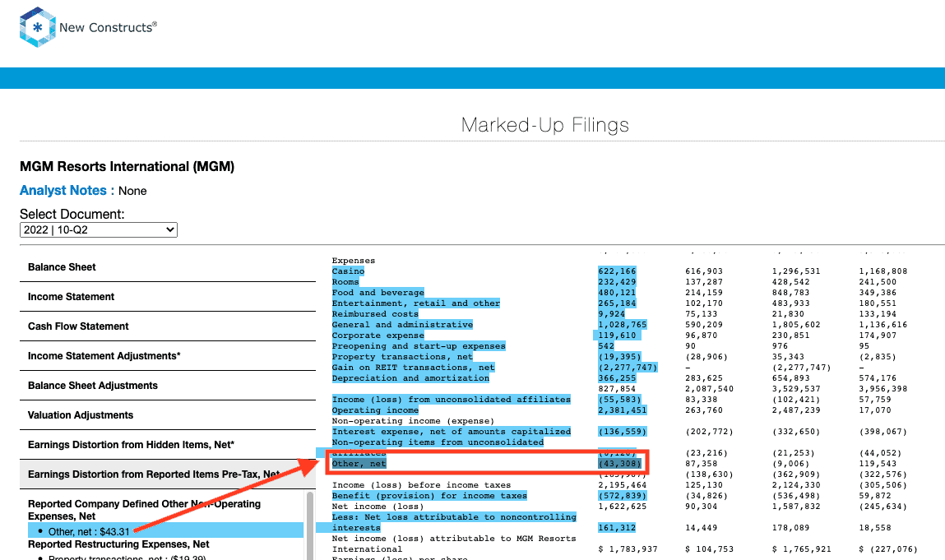Click highlighted Preopening and start-up expenses line
The image size is (945, 560).
point(419,346)
